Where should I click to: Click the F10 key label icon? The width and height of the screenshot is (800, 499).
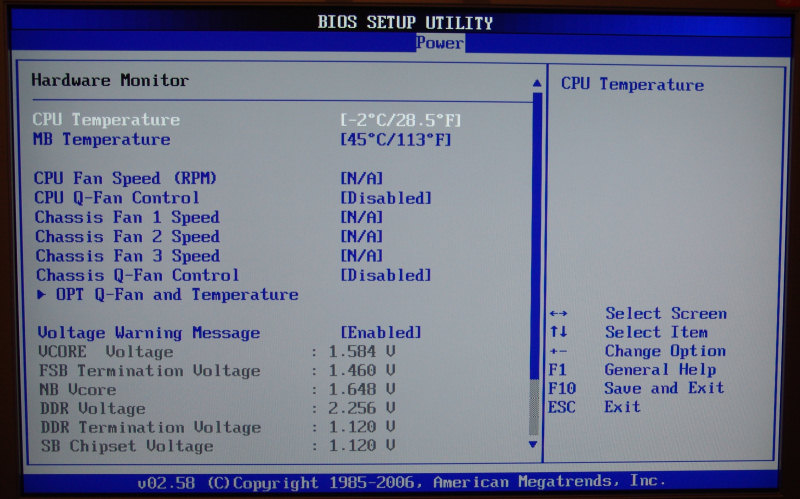click(562, 388)
